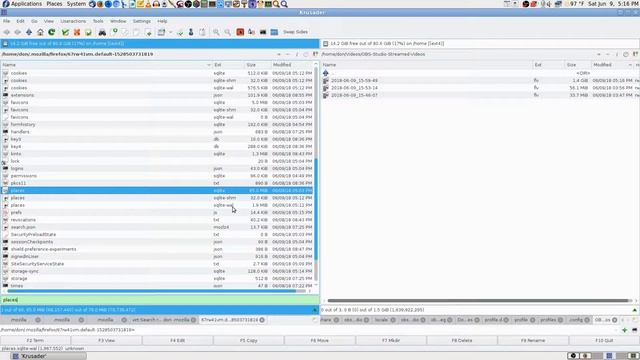The width and height of the screenshot is (640, 360).
Task: Reload the panel with green refresh icon
Action: (x=51, y=32)
